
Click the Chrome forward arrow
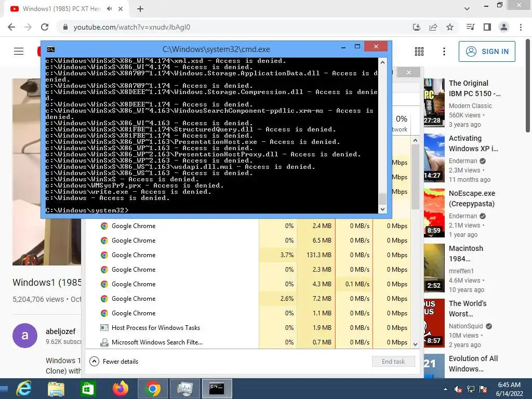click(x=28, y=27)
